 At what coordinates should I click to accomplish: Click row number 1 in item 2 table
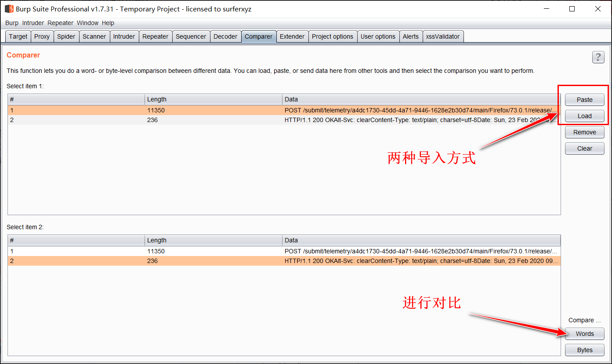76,251
